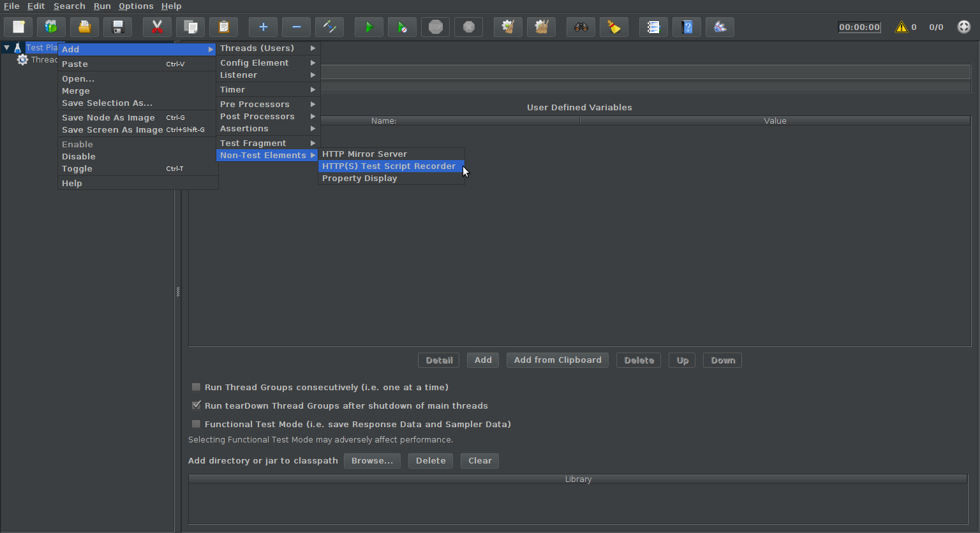Click the Add variable button
980x533 pixels.
[483, 360]
